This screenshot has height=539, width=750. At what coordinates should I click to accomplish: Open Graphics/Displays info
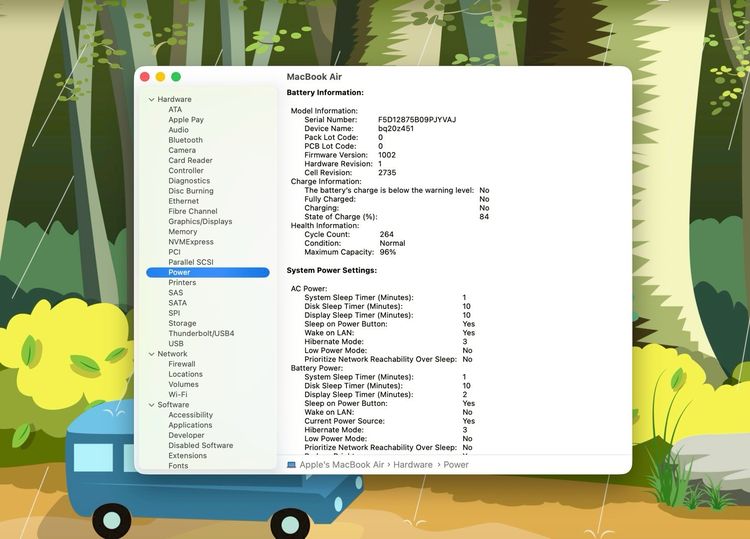click(x=200, y=221)
